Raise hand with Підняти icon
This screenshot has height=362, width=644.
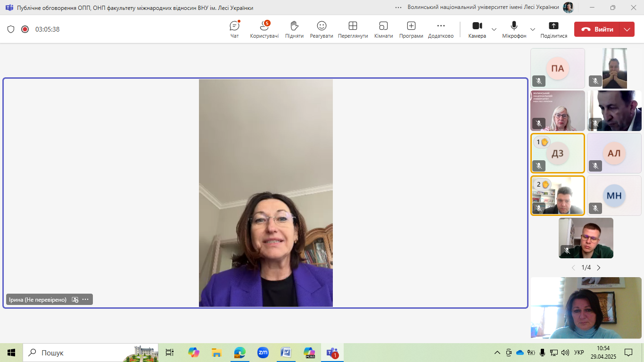294,29
